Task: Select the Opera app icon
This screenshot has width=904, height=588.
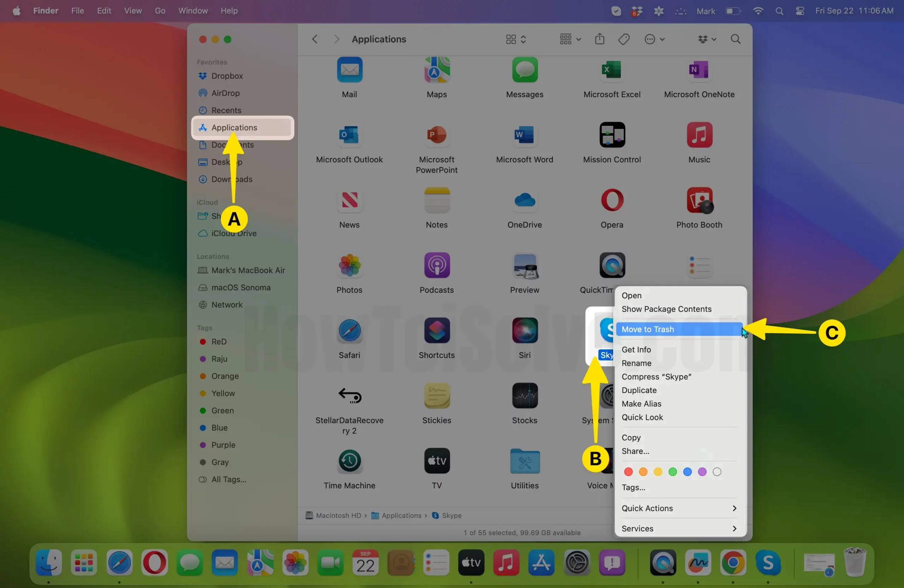Action: (612, 200)
